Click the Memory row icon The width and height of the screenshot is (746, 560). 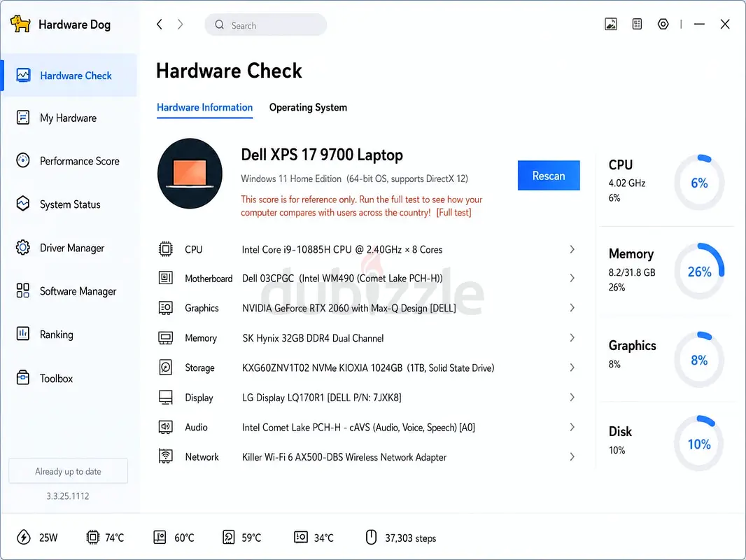coord(166,338)
